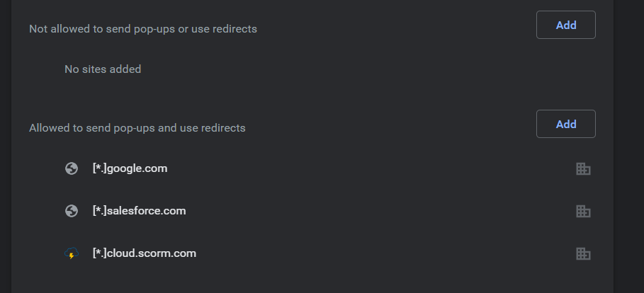
Task: Click the "Not allowed to send pop-ups" heading
Action: point(142,29)
